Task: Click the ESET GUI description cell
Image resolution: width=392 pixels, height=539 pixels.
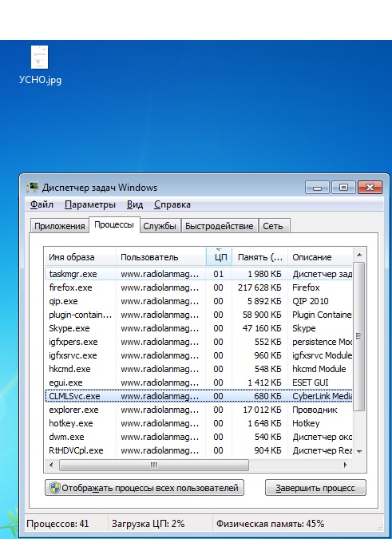Action: click(x=311, y=382)
